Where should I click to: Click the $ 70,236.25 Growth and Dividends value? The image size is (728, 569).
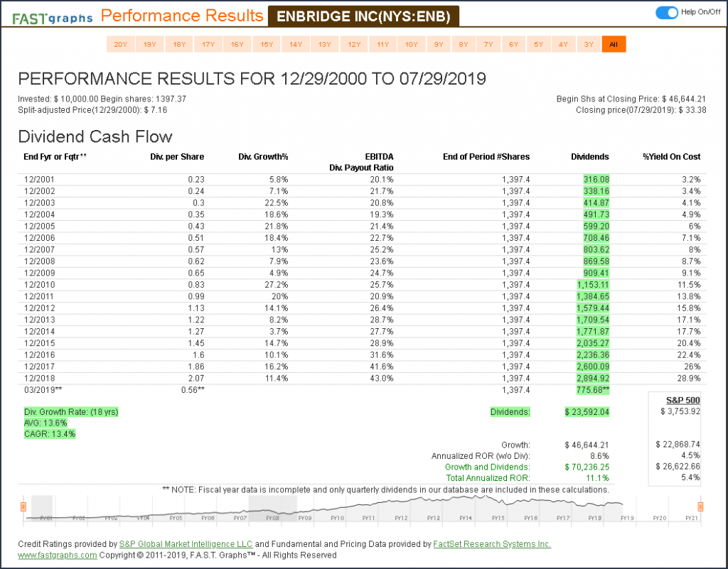point(587,467)
